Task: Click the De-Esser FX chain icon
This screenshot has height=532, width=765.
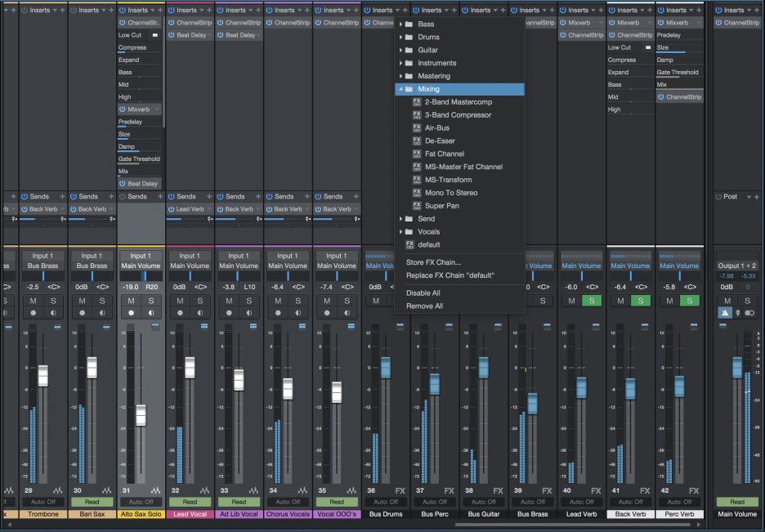Action: pyautogui.click(x=417, y=141)
